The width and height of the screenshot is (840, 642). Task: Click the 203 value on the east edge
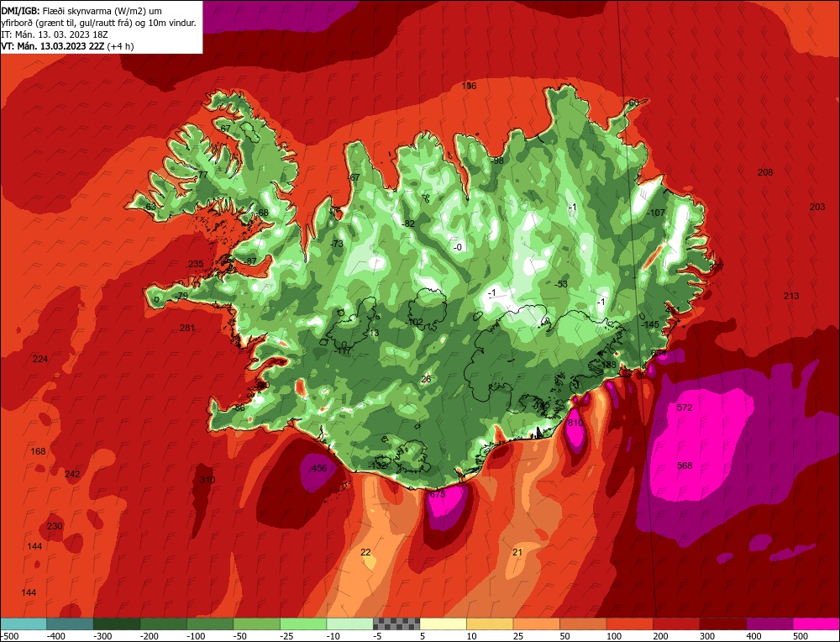(x=817, y=207)
